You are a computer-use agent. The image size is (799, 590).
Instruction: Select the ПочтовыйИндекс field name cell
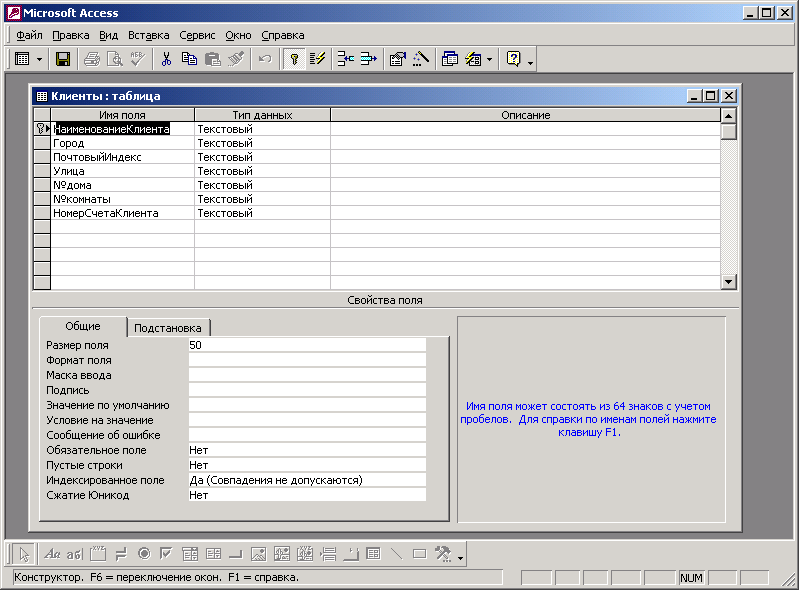[122, 157]
